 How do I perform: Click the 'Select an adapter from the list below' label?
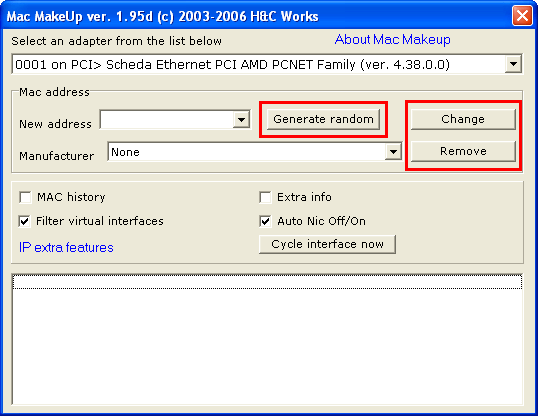point(116,41)
